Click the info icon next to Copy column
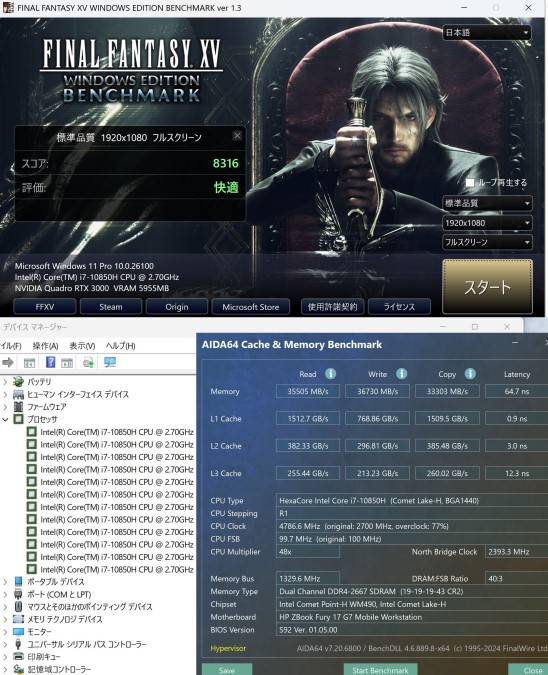548x675 pixels. (470, 374)
